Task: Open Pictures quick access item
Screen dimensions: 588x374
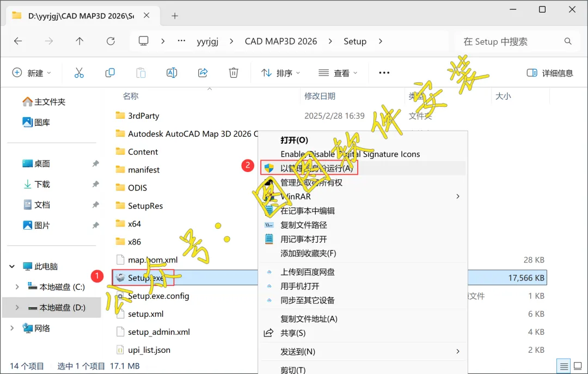Action: [x=36, y=225]
